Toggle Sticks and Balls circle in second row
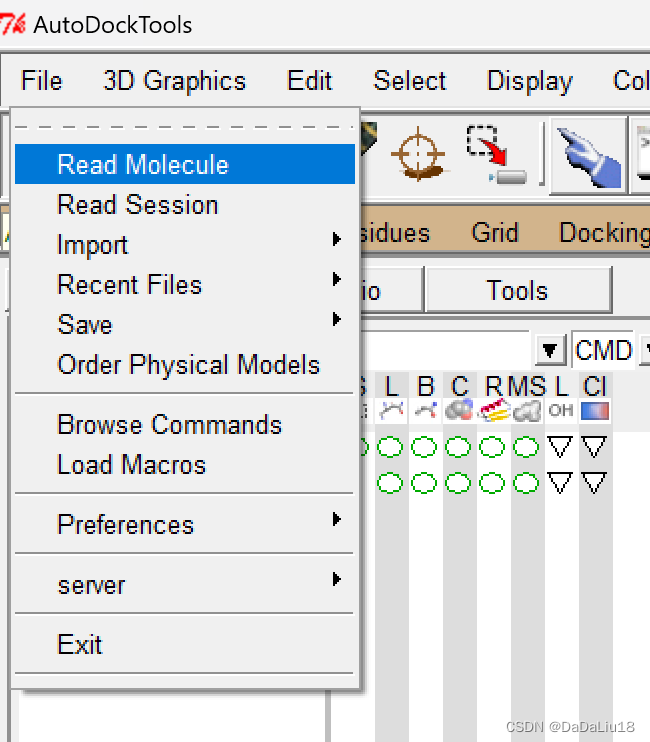The width and height of the screenshot is (650, 742). [x=424, y=483]
